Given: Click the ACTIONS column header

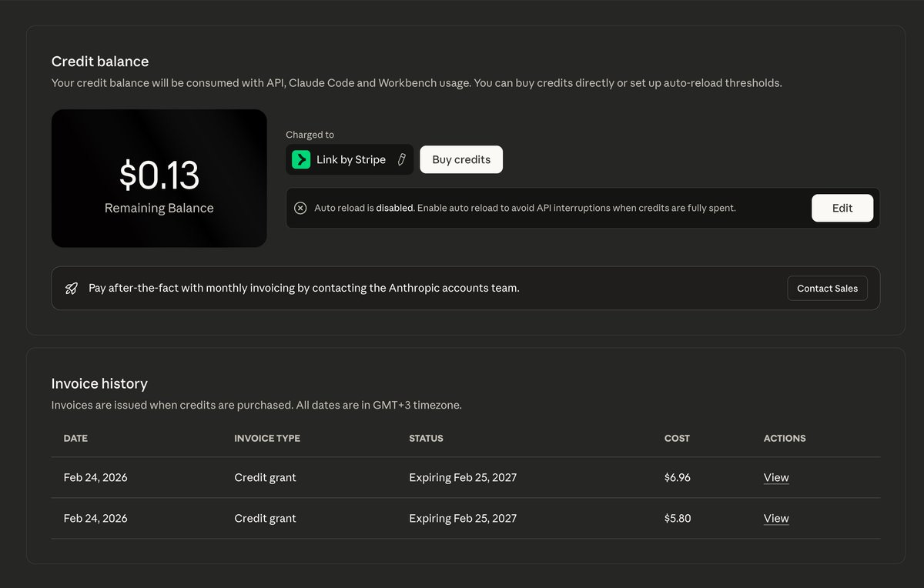Looking at the screenshot, I should click(785, 438).
